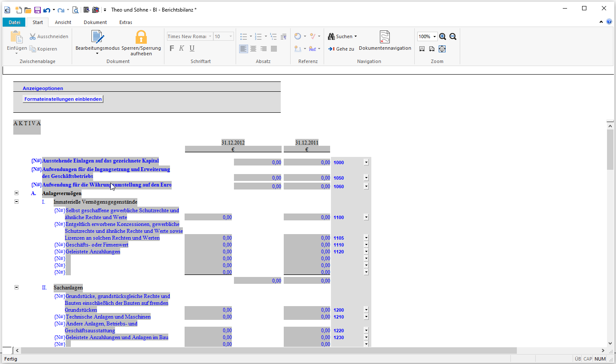
Task: Open the Datei tab
Action: (x=14, y=22)
